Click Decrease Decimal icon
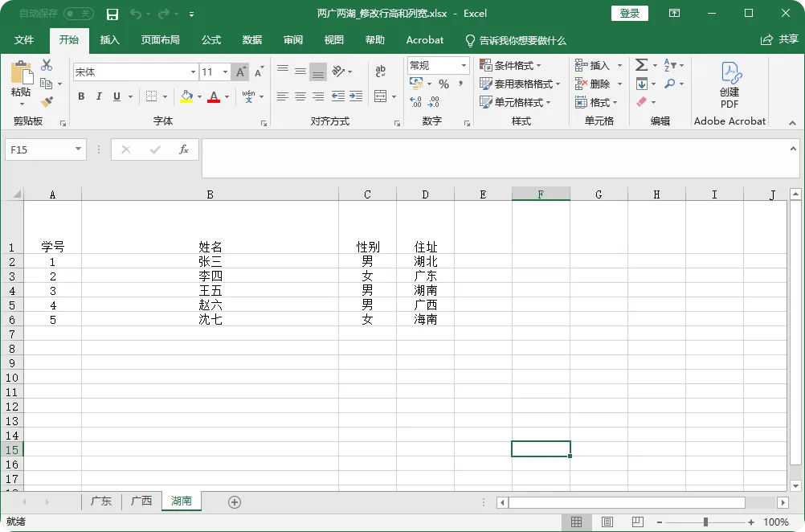The image size is (805, 532). click(434, 102)
